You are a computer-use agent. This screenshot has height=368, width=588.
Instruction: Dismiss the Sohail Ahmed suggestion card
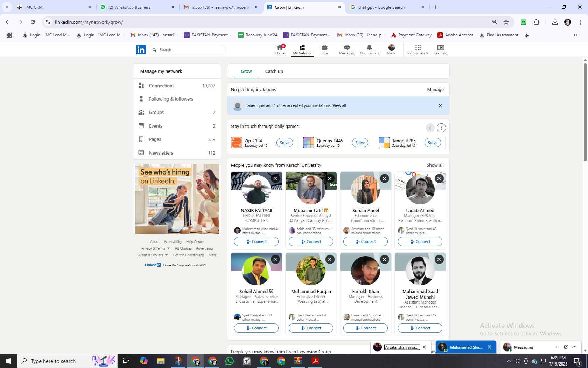coord(275,259)
